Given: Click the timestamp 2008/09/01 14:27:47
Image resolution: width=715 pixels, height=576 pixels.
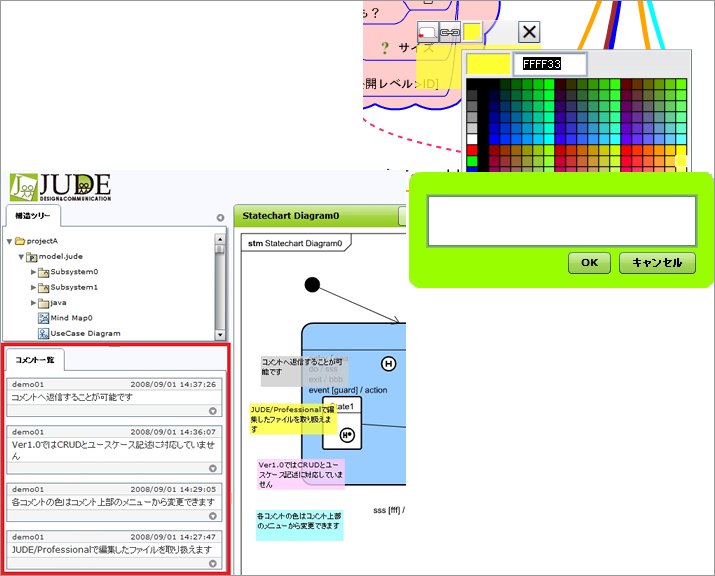Looking at the screenshot, I should pos(173,537).
